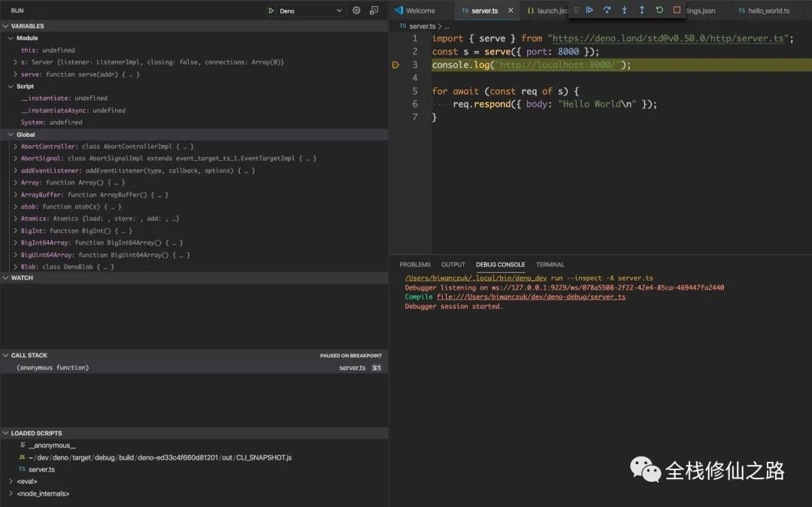Image resolution: width=812 pixels, height=507 pixels.
Task: Follow the deno_dev binary path link
Action: [x=476, y=278]
